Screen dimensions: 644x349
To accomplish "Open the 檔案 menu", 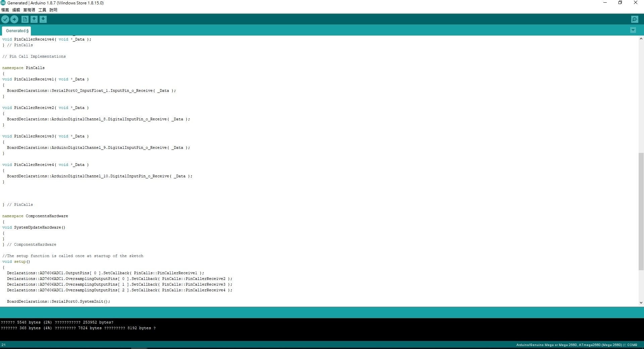I will point(5,10).
